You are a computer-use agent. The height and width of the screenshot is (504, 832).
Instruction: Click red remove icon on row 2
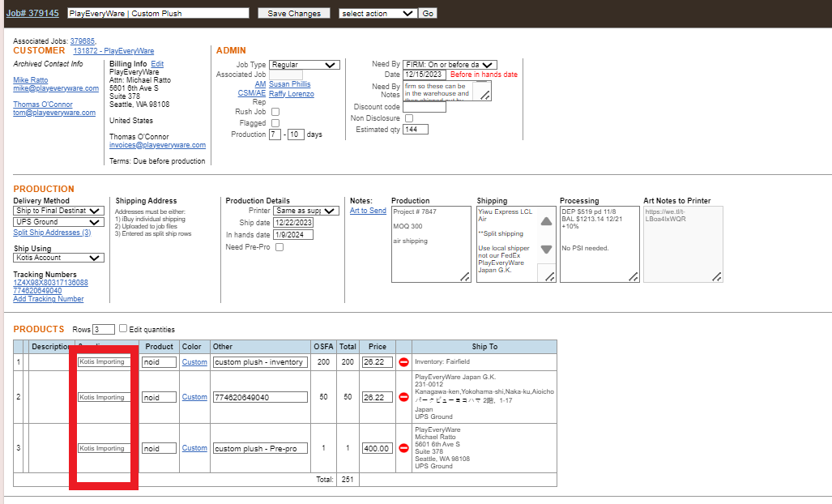click(x=403, y=397)
